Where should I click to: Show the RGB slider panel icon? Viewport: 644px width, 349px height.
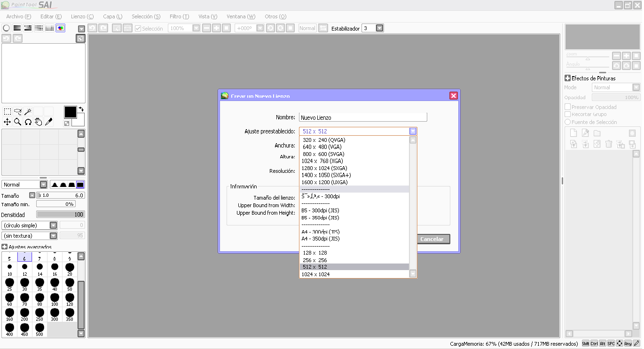pos(17,28)
